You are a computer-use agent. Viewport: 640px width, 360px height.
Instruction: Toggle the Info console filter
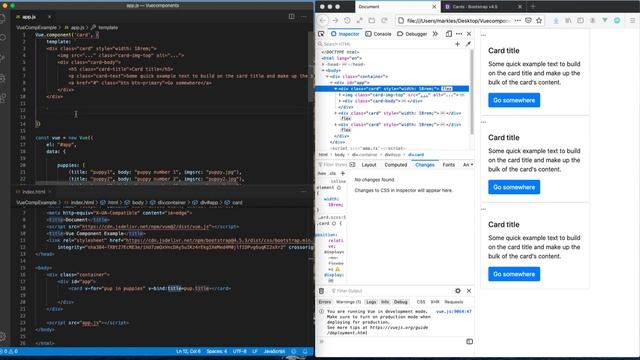(x=385, y=302)
